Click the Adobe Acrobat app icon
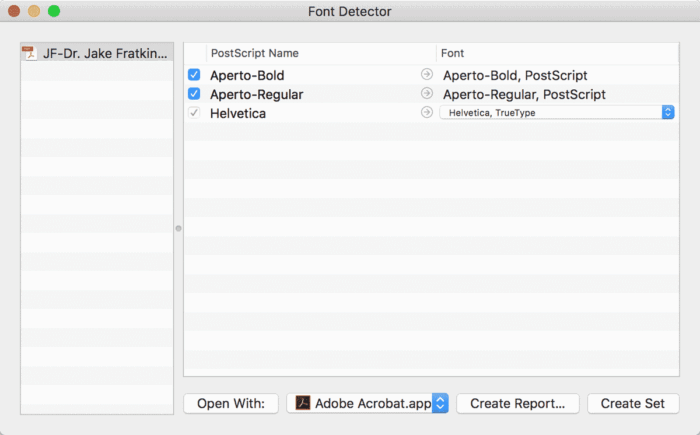The width and height of the screenshot is (700, 435). pos(303,403)
